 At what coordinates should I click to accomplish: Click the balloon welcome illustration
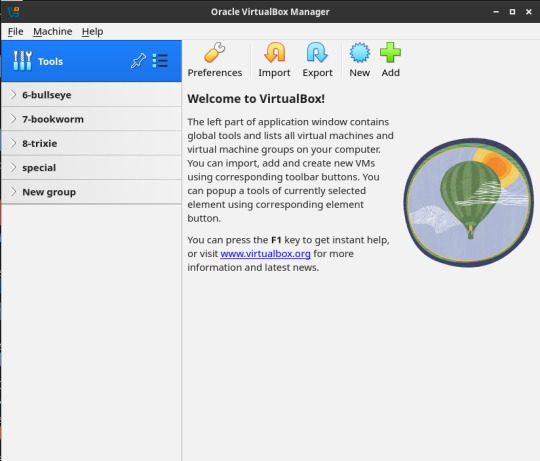tap(468, 202)
